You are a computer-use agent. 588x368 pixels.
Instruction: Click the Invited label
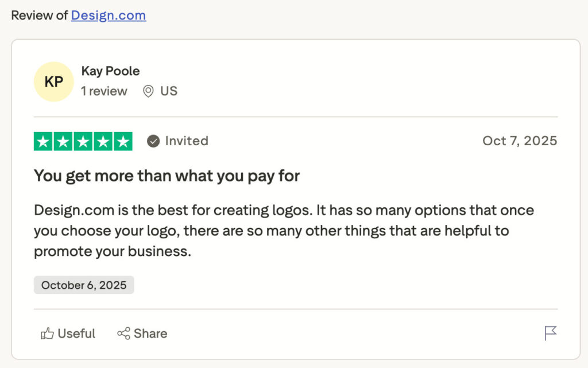pos(187,141)
